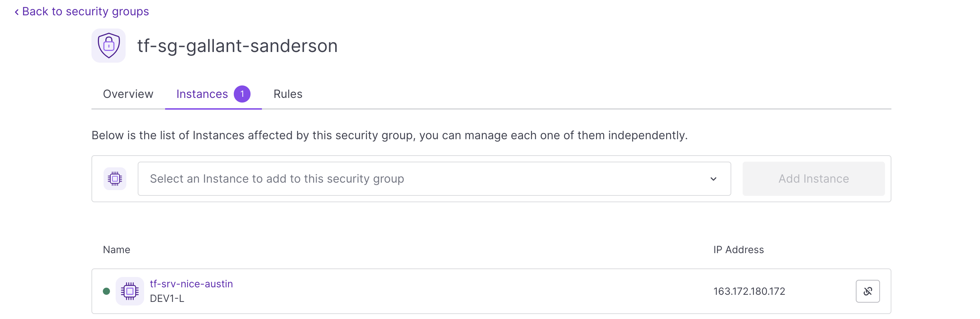Click the IP Address column header
980x319 pixels.
[x=738, y=250]
